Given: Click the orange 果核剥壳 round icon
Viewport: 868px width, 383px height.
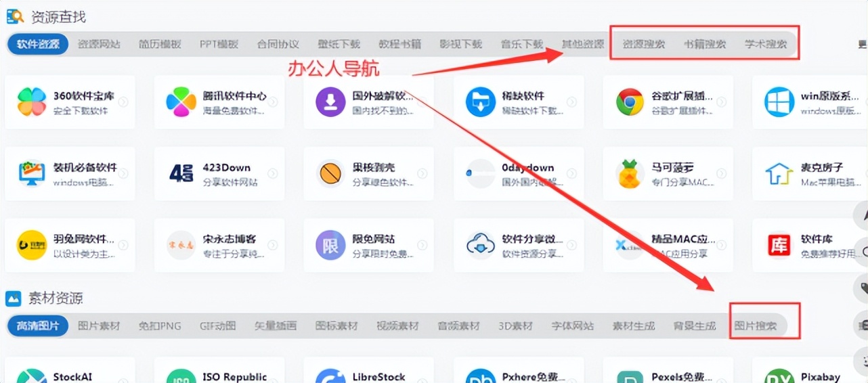Looking at the screenshot, I should coord(330,174).
